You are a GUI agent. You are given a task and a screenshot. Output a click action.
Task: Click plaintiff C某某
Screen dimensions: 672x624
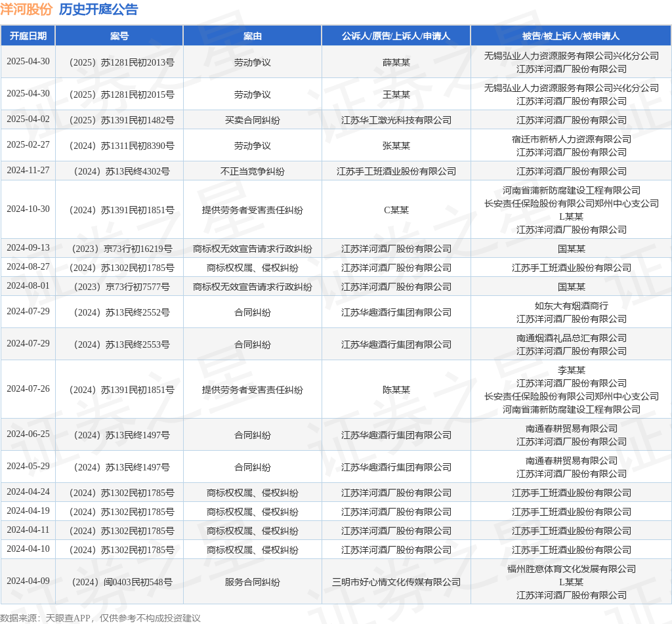coord(396,210)
